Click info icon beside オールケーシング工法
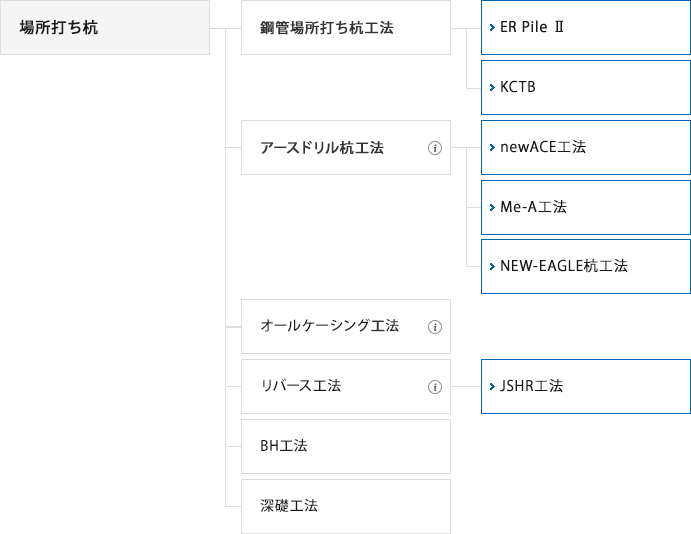 pyautogui.click(x=435, y=327)
